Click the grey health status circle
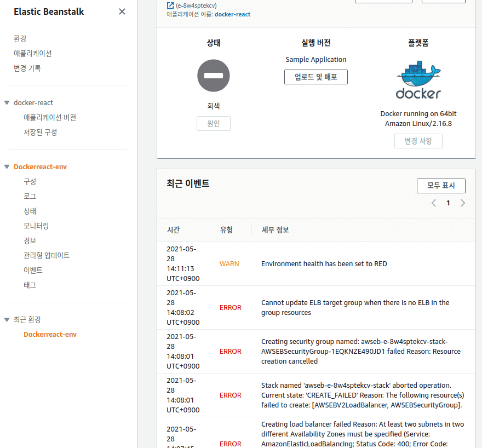Screen dimensions: 482x448 coord(213,76)
